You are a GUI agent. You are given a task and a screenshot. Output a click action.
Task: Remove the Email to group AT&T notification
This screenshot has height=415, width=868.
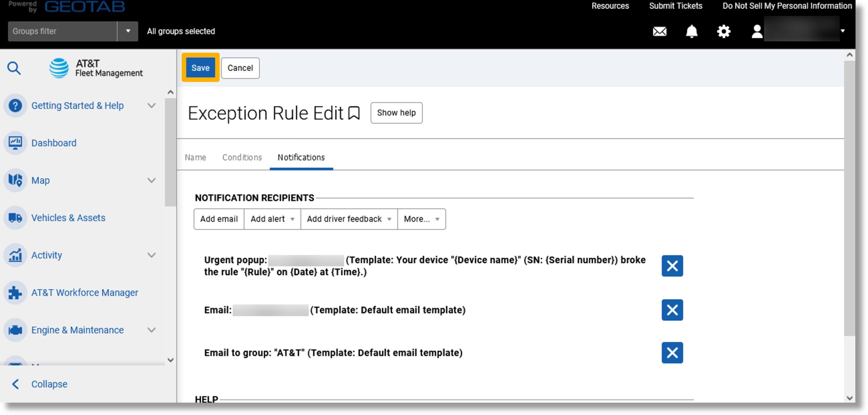pos(672,353)
